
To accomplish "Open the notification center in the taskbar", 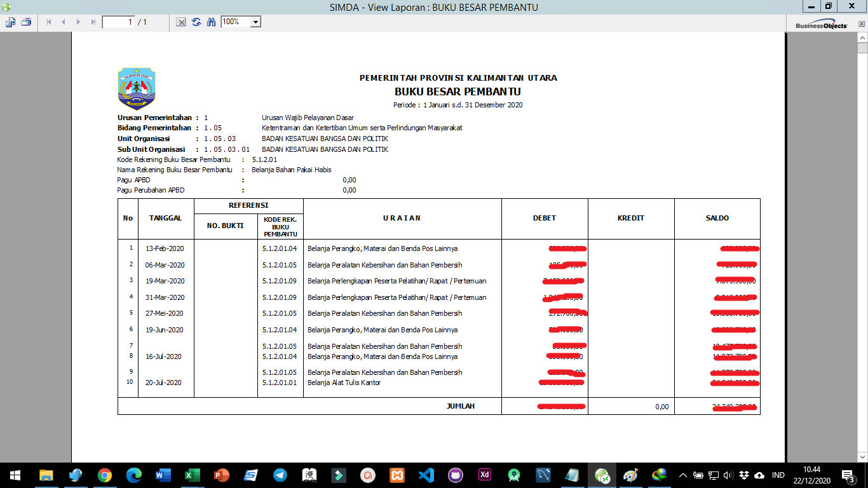I will point(848,475).
